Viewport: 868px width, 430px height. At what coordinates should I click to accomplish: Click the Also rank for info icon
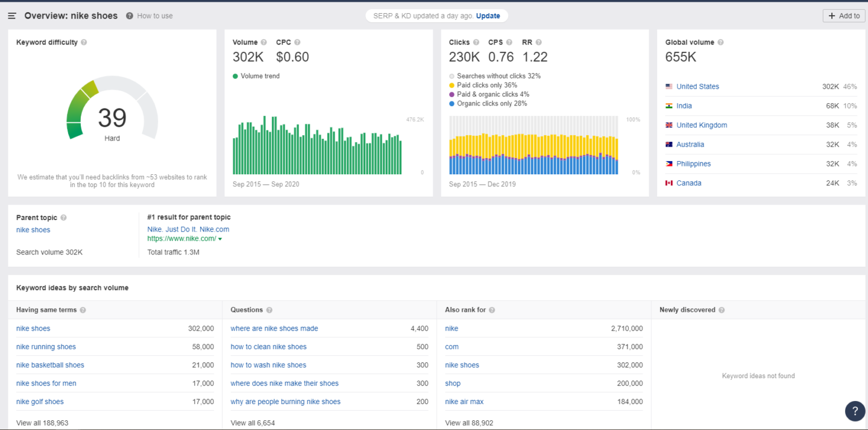click(492, 310)
